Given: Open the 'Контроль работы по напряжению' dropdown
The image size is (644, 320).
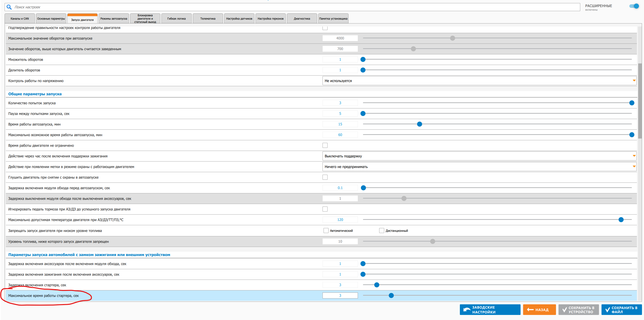Looking at the screenshot, I should tap(479, 81).
